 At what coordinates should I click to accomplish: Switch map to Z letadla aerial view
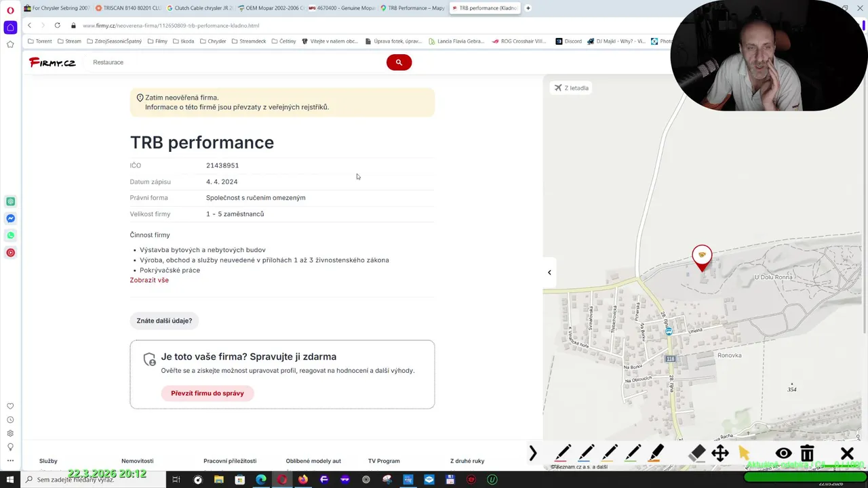pyautogui.click(x=572, y=87)
